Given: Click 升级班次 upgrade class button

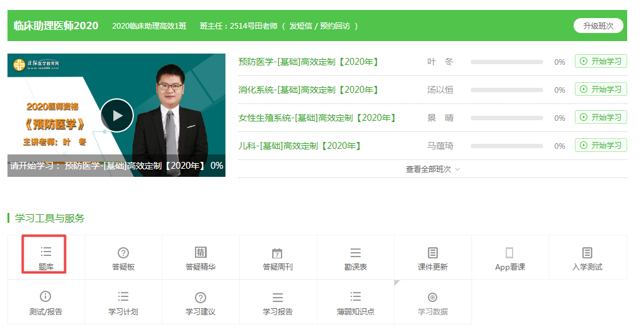Looking at the screenshot, I should (x=598, y=26).
